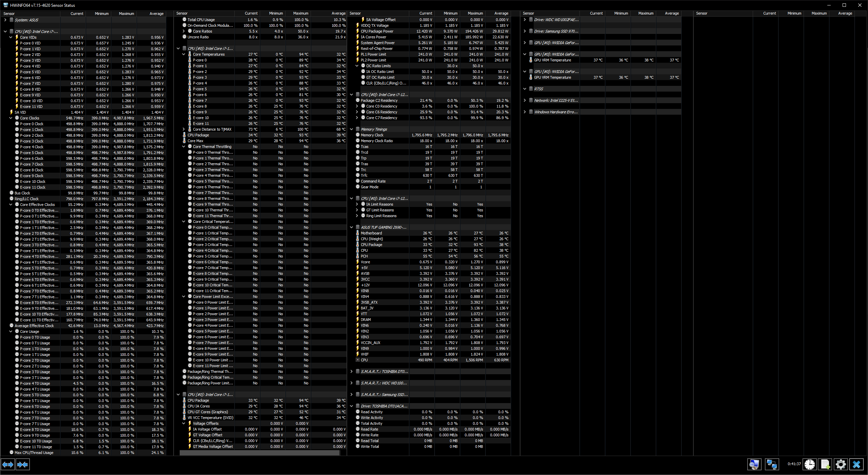Click the Maximum column header

[x=126, y=14]
